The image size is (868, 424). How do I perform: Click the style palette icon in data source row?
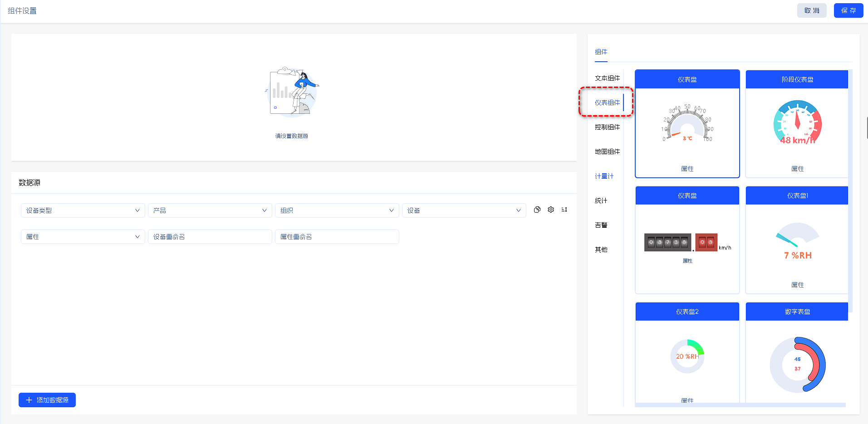coord(537,210)
